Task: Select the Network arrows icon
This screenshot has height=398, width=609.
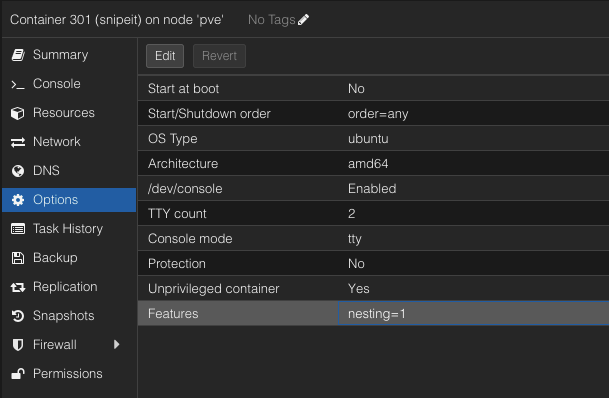Action: 18,142
